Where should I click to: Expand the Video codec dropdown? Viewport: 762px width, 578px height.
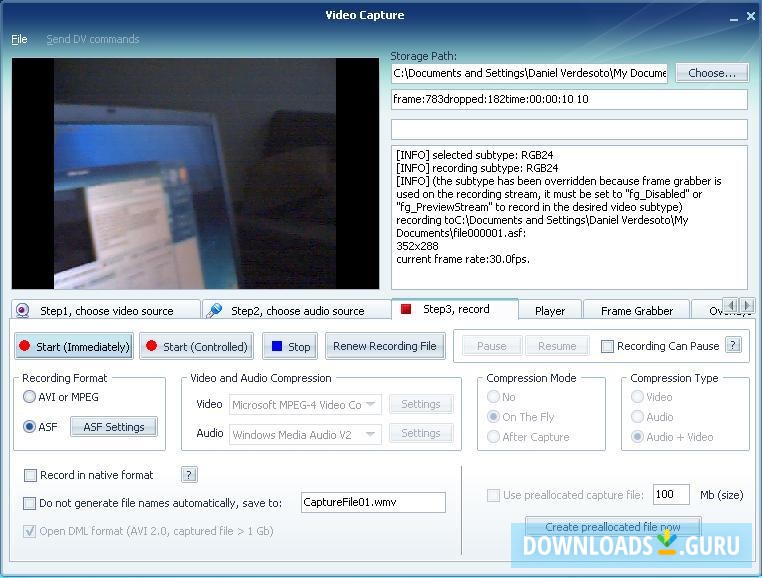(x=371, y=404)
